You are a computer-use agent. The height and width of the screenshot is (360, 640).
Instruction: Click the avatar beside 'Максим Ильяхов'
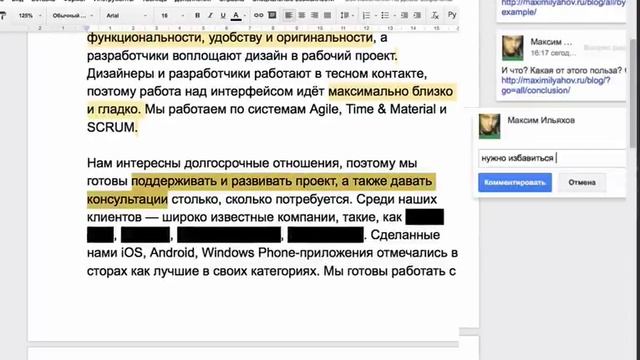(489, 126)
